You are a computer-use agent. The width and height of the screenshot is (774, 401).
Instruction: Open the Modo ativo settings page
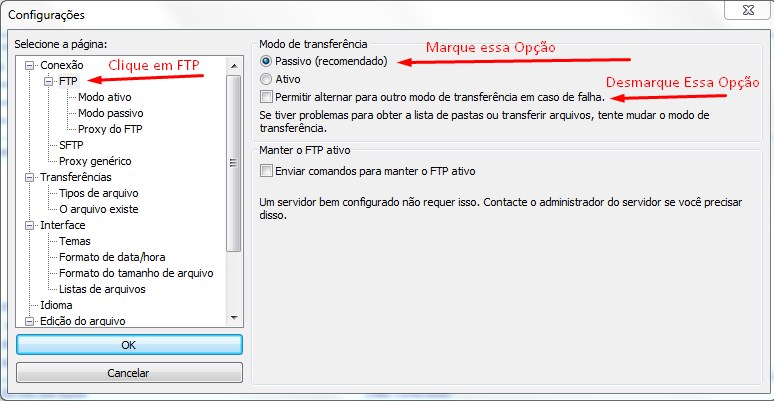coord(105,97)
